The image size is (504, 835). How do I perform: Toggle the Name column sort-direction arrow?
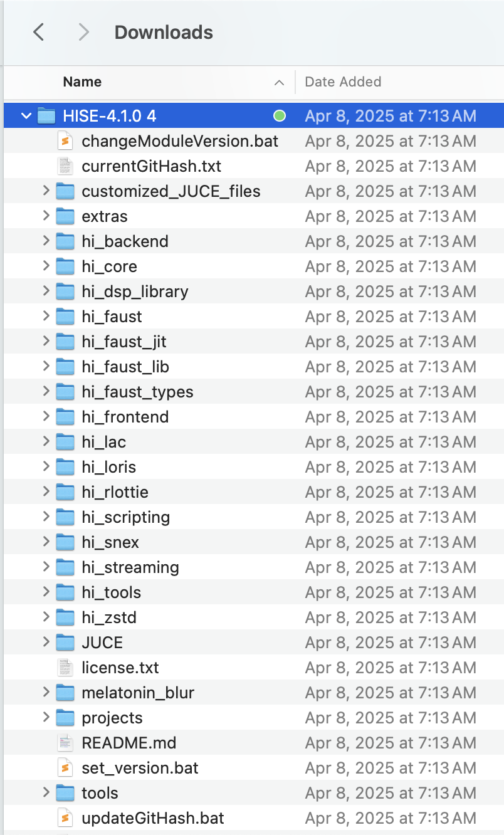tap(279, 83)
